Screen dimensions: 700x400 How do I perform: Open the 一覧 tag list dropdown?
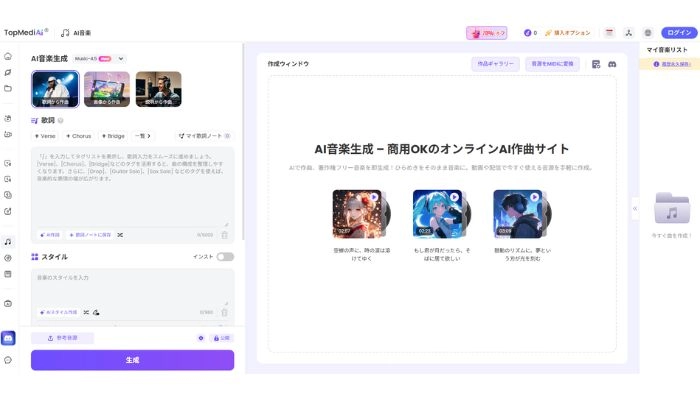[x=146, y=135]
